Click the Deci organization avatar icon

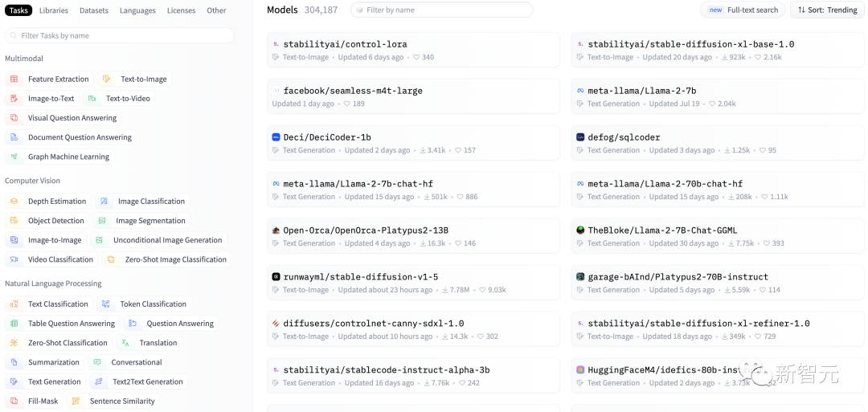click(276, 137)
